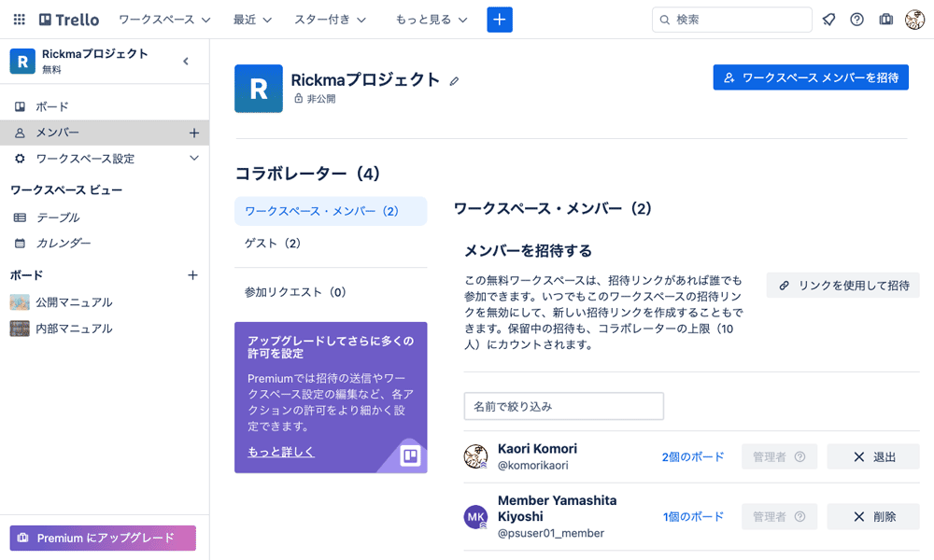The image size is (934, 560).
Task: Click Kaori Komori's avatar in member list
Action: coord(476,456)
